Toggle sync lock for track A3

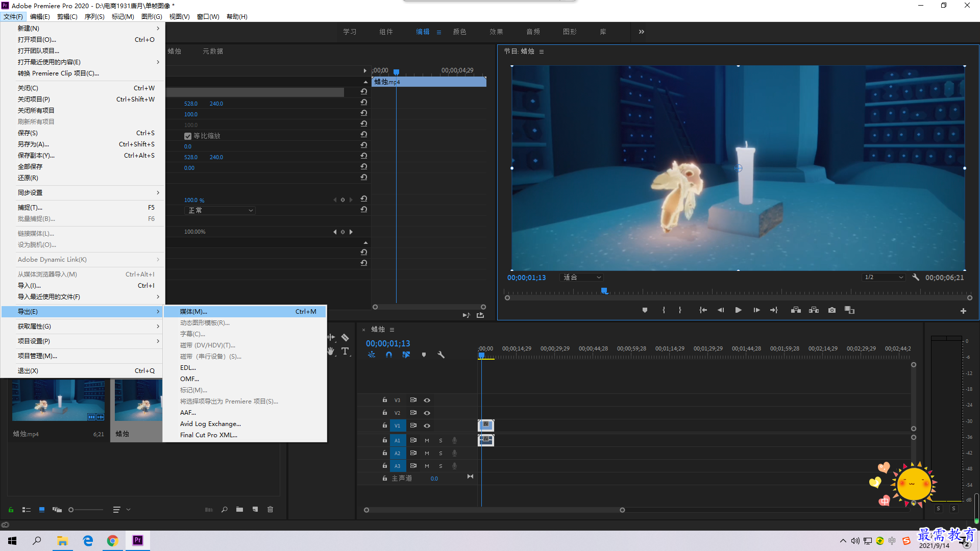point(413,465)
